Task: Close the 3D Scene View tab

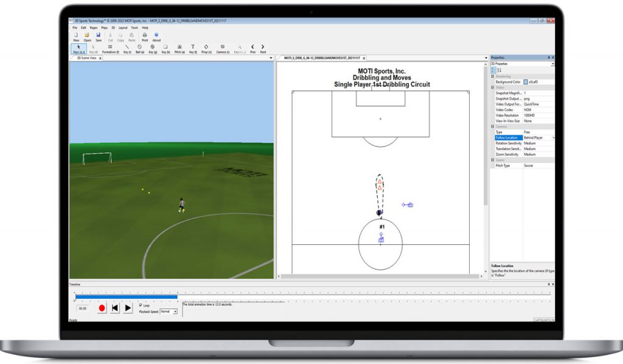Action: [100, 58]
